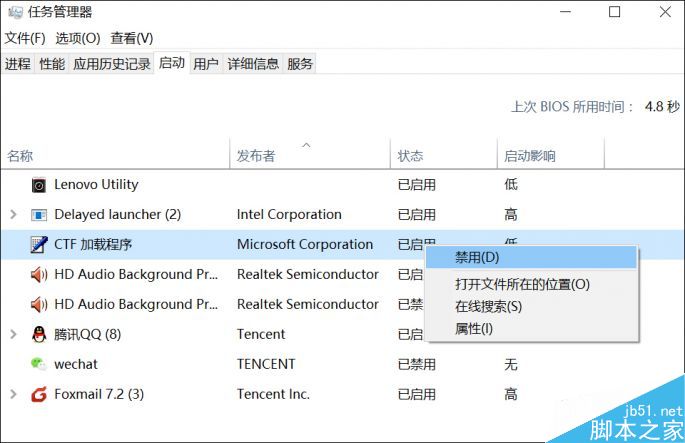
Task: Click the second HD Audio speaker icon
Action: coord(39,305)
